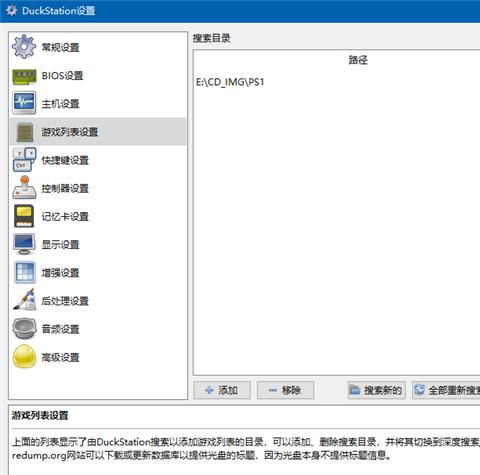Switch to the 常规设置 category label
The width and height of the screenshot is (480, 475).
pos(60,47)
